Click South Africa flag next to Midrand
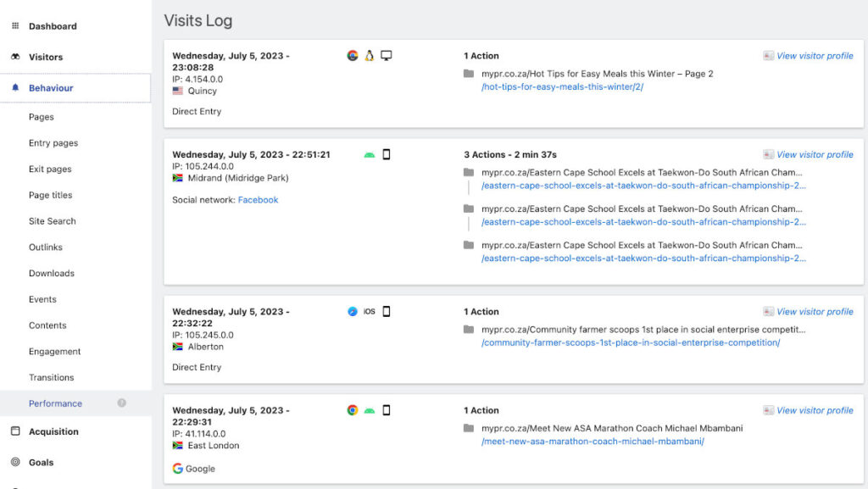This screenshot has width=868, height=489. point(178,178)
